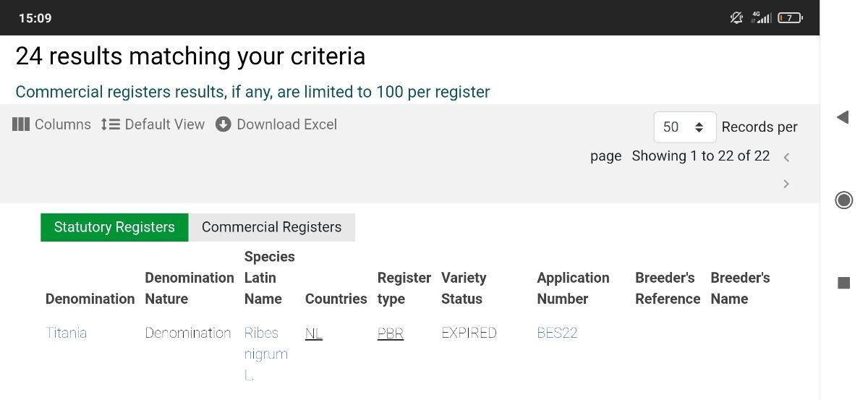868x400 pixels.
Task: Tap the Android back triangle button
Action: click(843, 117)
